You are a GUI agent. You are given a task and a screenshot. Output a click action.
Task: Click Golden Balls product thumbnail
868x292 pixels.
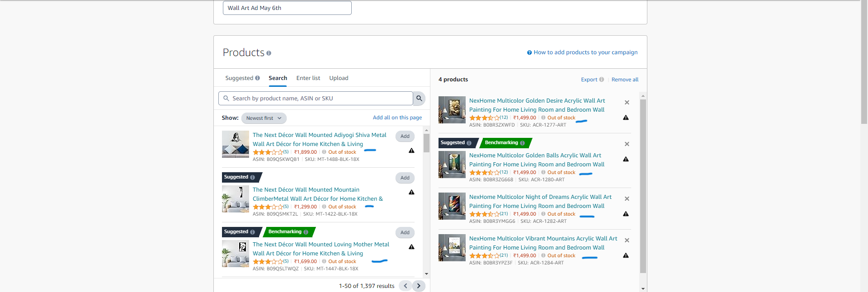pyautogui.click(x=452, y=165)
